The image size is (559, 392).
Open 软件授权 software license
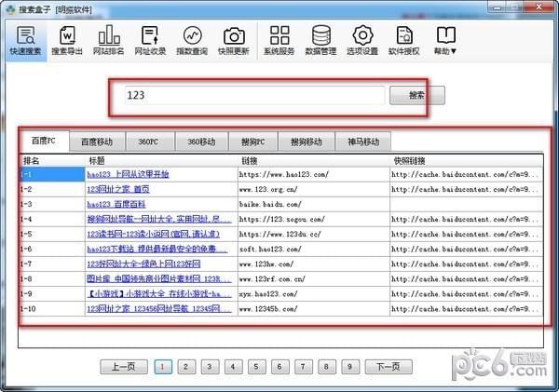404,40
